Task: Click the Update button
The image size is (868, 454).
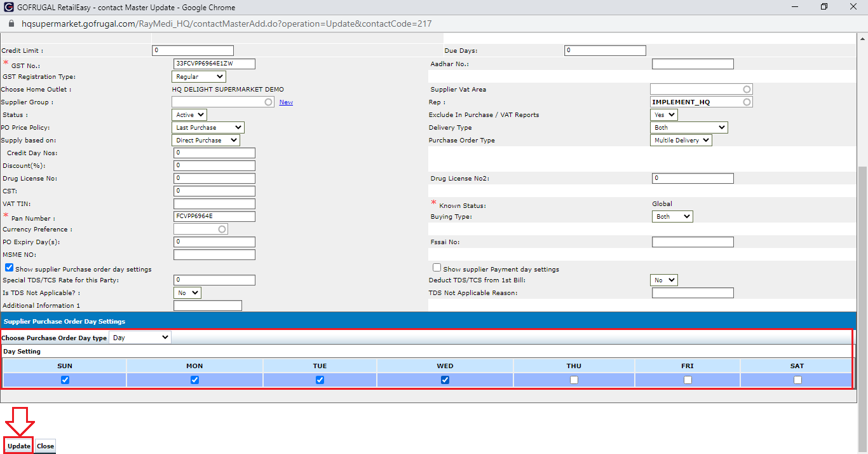Action: 18,446
